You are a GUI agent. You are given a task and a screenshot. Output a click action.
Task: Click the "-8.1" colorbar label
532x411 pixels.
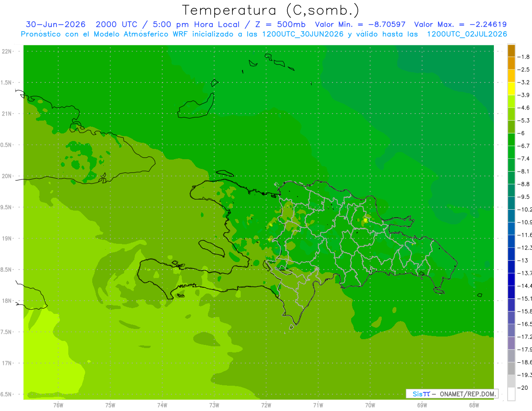click(x=524, y=171)
